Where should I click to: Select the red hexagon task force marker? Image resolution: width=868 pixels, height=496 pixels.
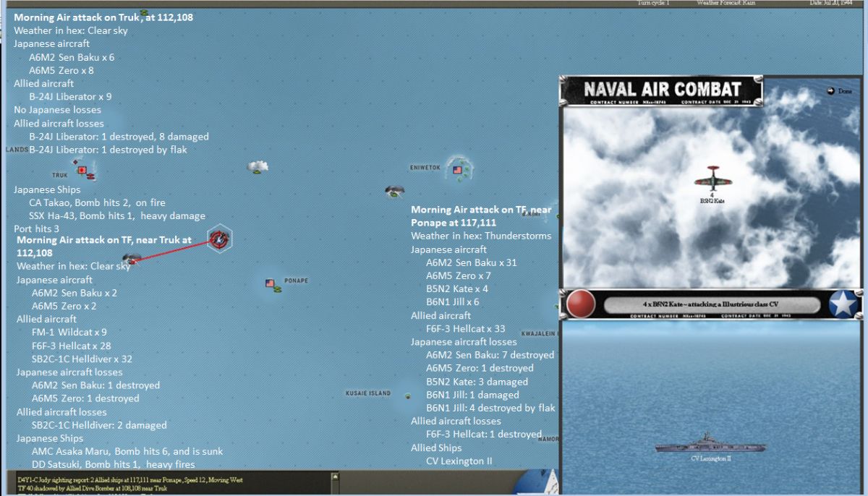tap(219, 238)
